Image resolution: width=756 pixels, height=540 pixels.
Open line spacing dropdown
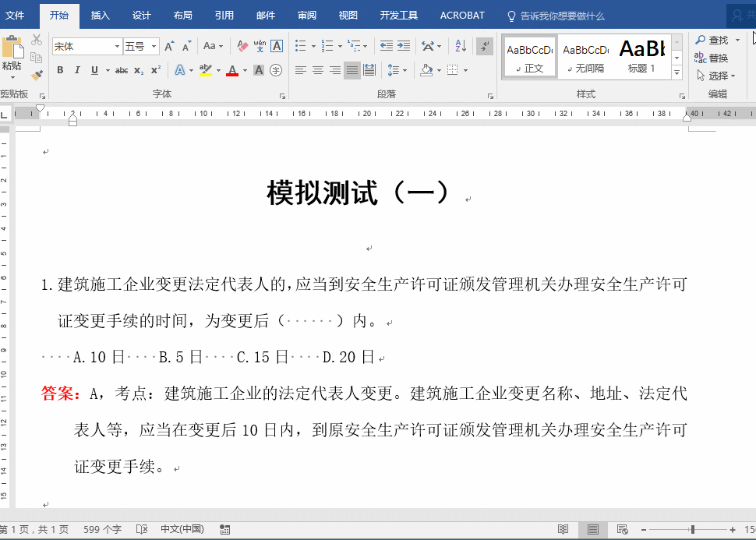[397, 70]
